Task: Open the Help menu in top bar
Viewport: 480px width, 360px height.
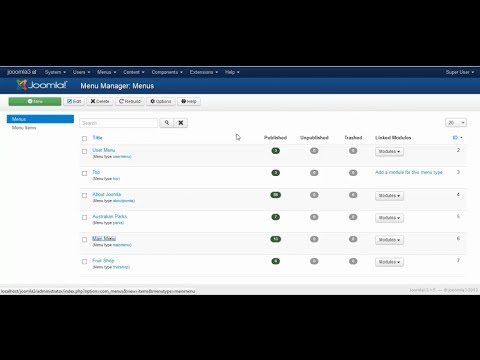Action: [x=232, y=72]
